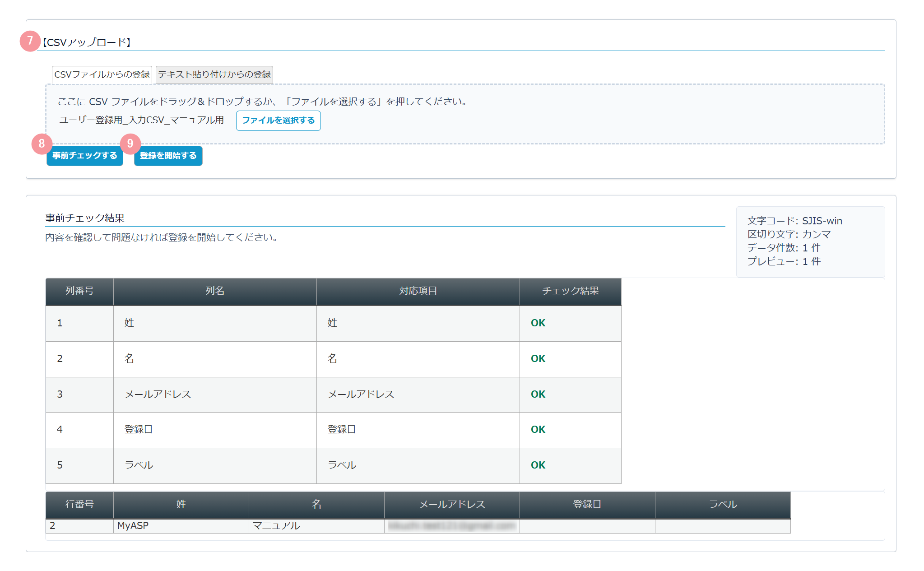Click OK result for メールアドレス row
924x571 pixels.
point(538,395)
